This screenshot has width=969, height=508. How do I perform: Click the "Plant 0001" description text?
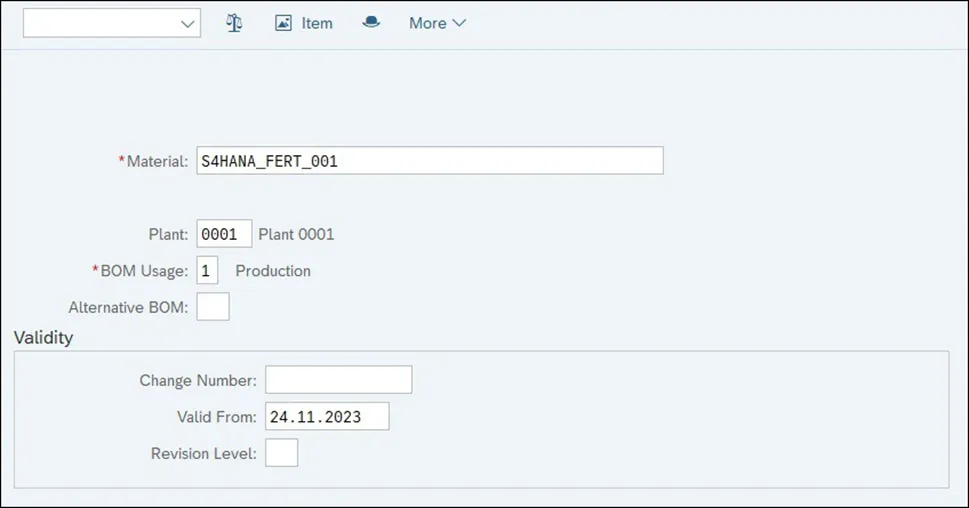(296, 235)
